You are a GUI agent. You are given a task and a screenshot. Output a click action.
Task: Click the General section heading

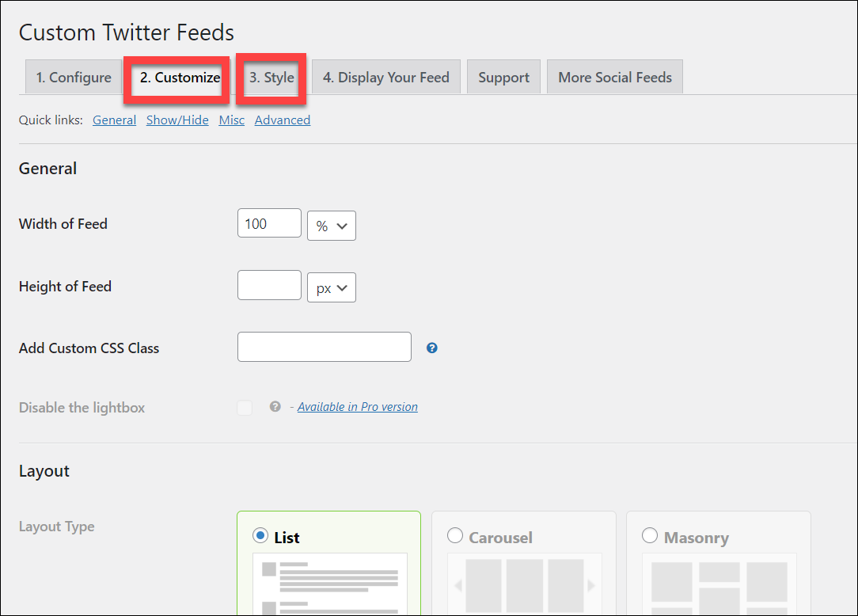pyautogui.click(x=48, y=169)
